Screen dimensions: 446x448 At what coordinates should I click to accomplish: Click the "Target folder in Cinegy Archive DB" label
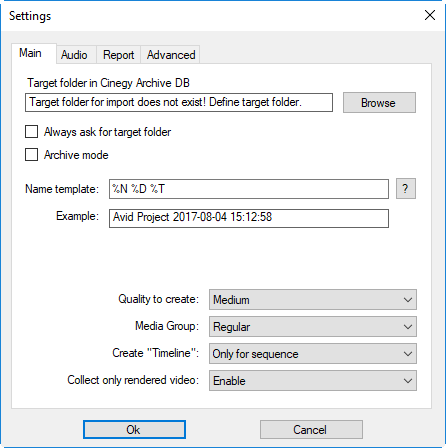[108, 83]
